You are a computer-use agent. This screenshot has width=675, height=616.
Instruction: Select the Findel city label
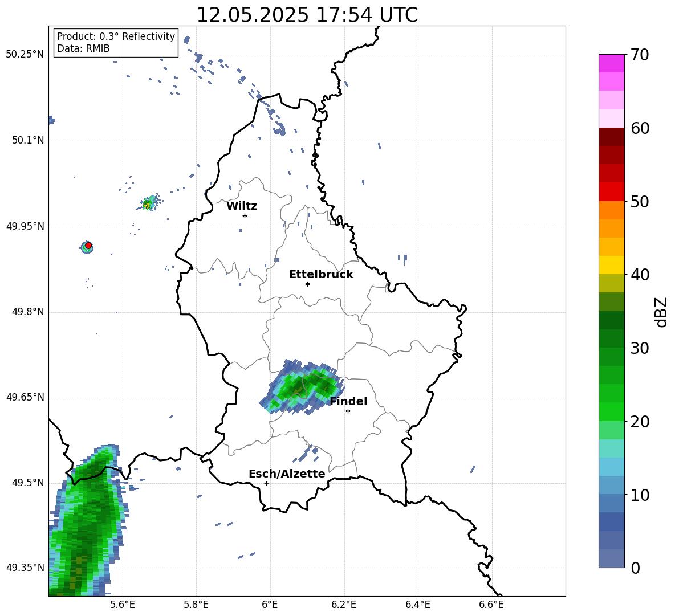pos(348,401)
